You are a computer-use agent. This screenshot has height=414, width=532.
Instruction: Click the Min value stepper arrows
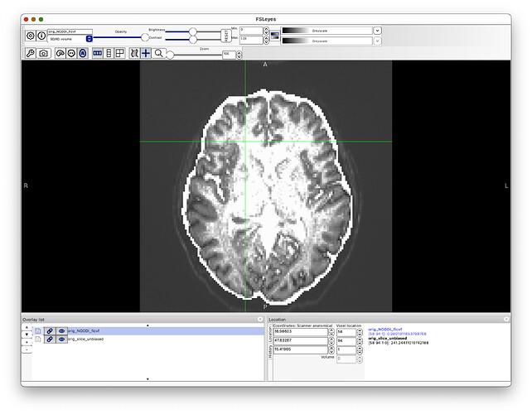[x=266, y=31]
